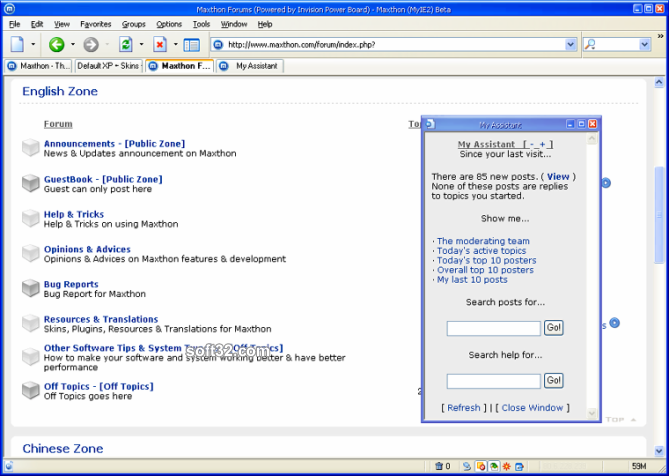
Task: Expand the address bar URL dropdown
Action: (x=570, y=44)
